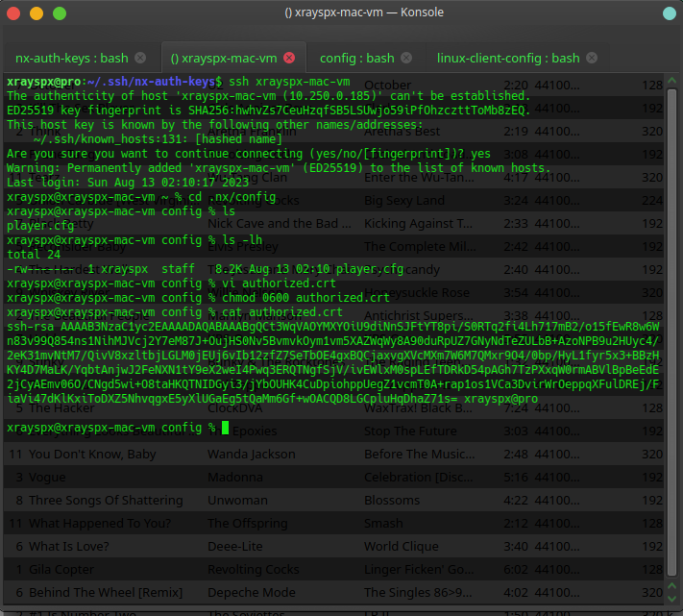Click the red window close button
Viewport: 683px width, 616px height.
[13, 13]
